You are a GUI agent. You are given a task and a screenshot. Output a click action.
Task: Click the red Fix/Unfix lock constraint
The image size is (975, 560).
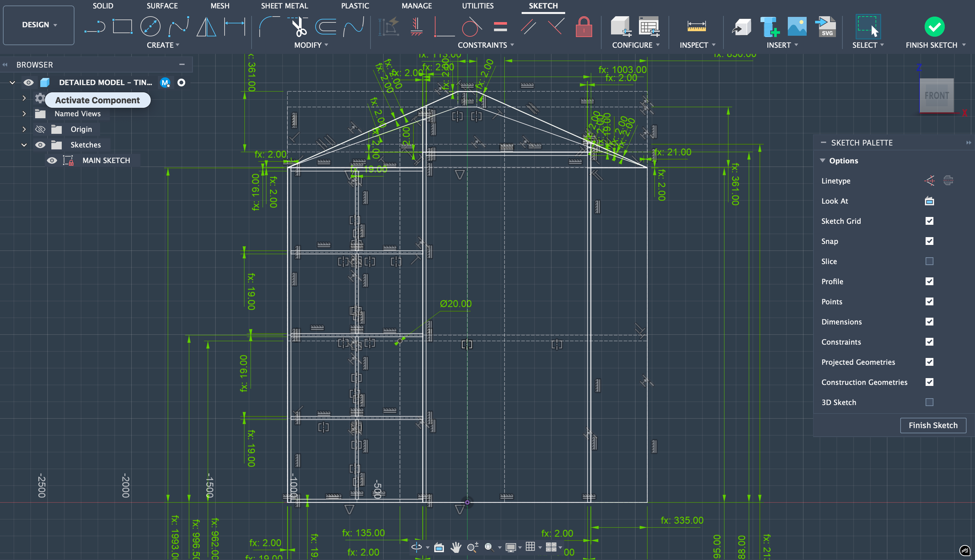tap(583, 27)
